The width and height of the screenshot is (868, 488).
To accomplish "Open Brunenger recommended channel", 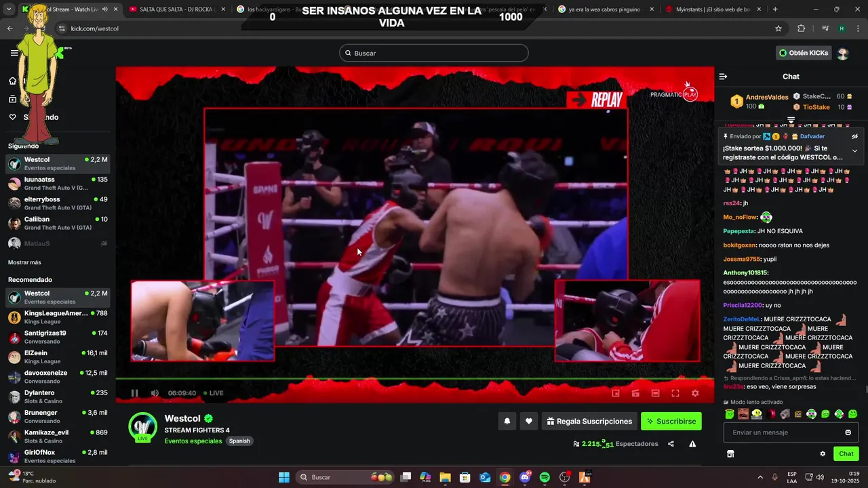I will tap(58, 416).
